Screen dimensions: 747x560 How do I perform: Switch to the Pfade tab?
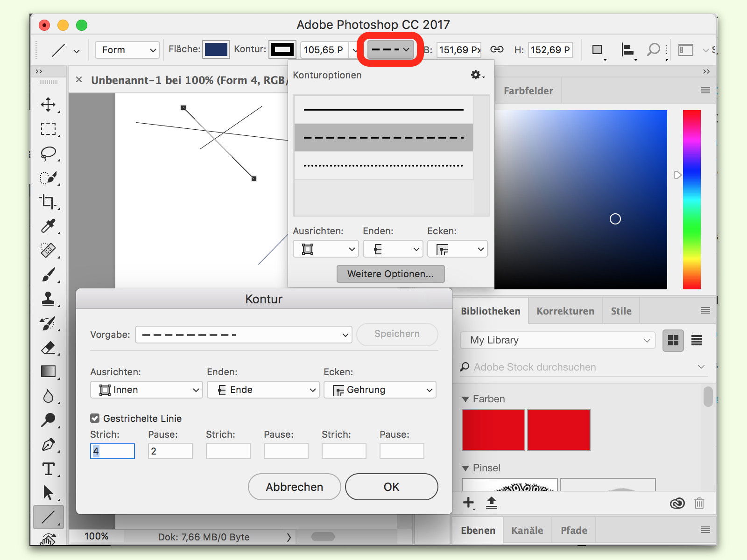[574, 531]
